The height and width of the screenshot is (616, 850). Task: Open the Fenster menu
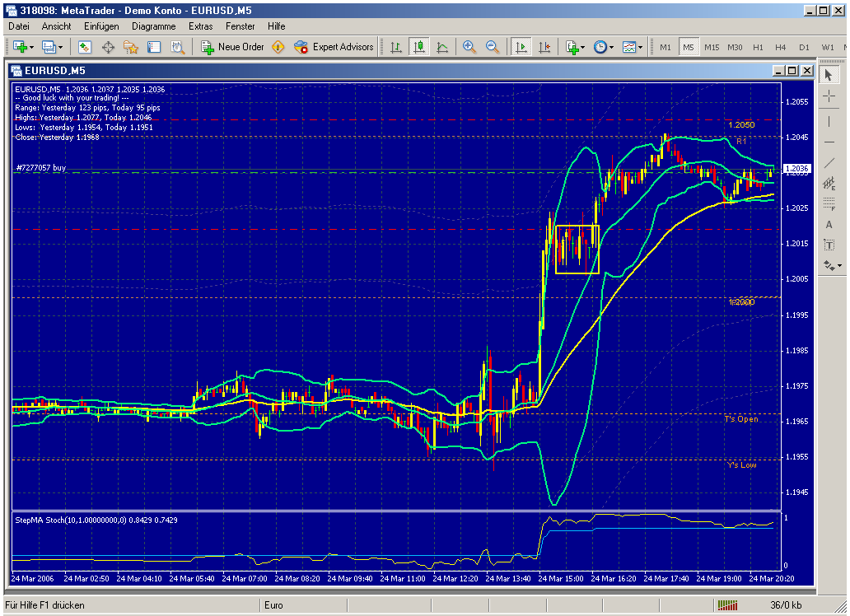[241, 26]
